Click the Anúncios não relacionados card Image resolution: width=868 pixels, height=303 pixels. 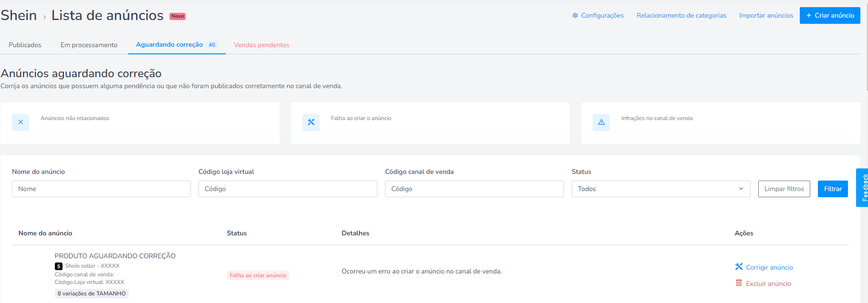click(x=140, y=123)
